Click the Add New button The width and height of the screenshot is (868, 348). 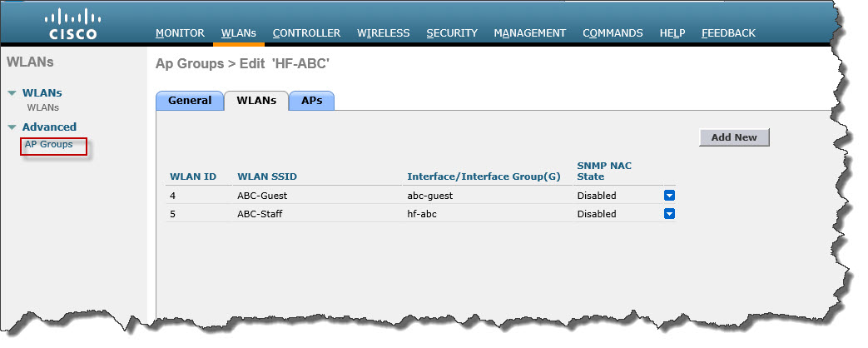point(734,137)
